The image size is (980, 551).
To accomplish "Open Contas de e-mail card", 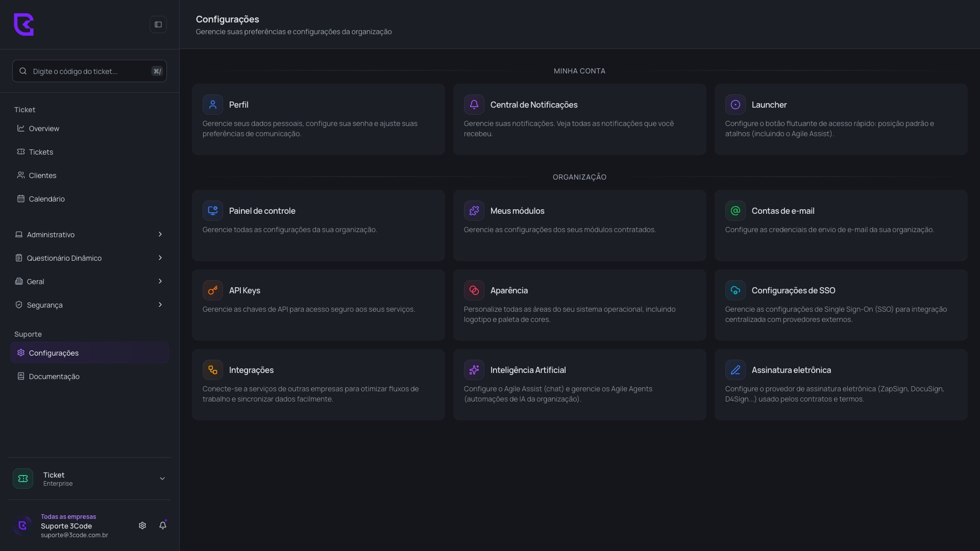I will pyautogui.click(x=841, y=226).
